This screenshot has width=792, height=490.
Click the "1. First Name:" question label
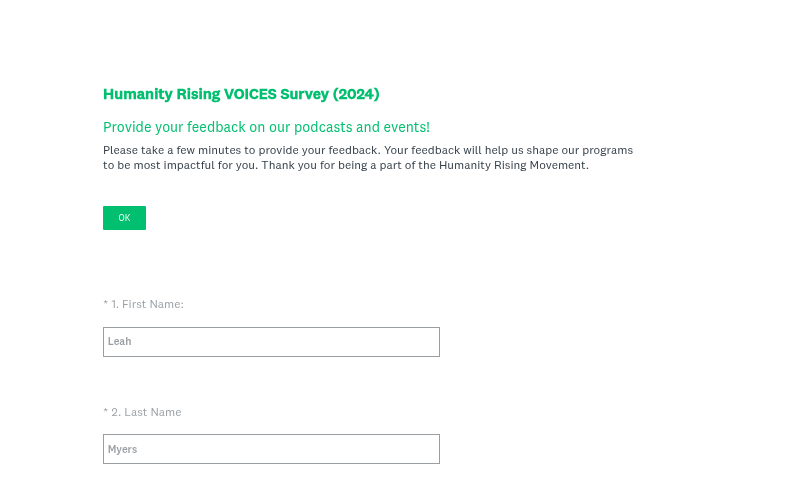(147, 304)
